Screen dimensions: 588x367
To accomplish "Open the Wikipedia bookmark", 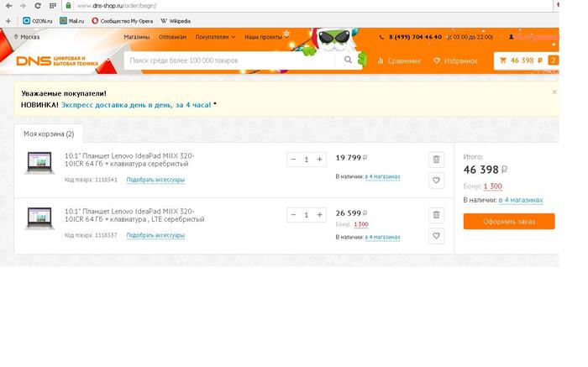I will coord(176,21).
